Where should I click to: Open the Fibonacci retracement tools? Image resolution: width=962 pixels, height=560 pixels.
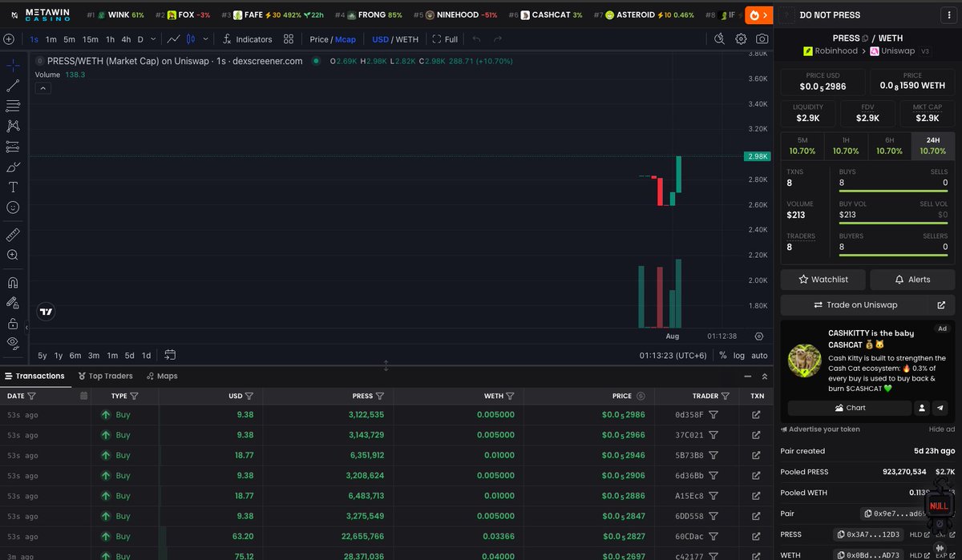[13, 106]
